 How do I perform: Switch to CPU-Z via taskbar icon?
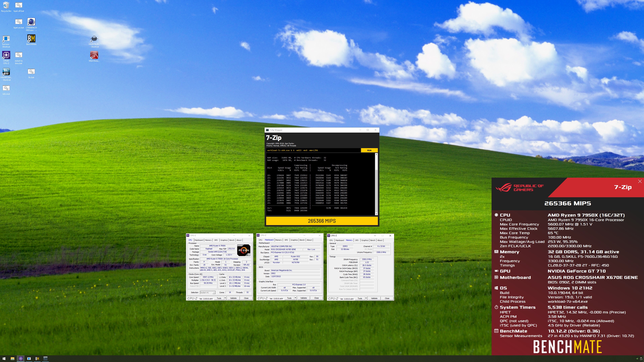pyautogui.click(x=21, y=359)
